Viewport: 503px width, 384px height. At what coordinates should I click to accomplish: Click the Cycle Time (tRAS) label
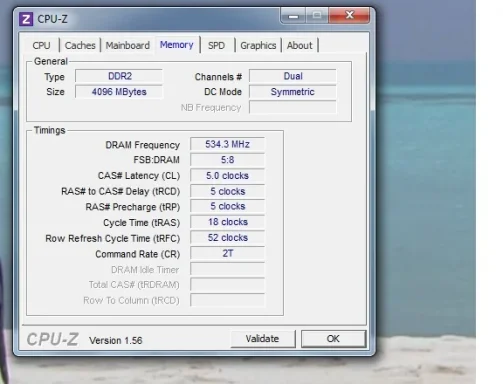(x=142, y=223)
